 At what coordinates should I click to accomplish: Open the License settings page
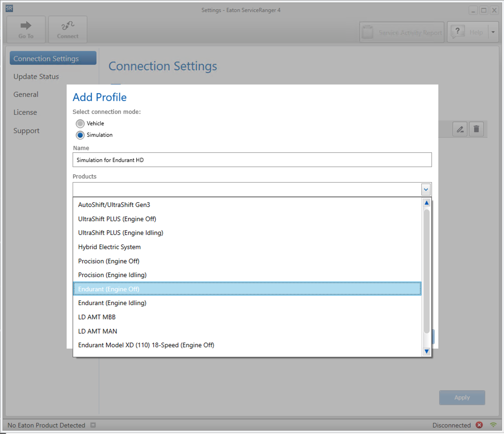tap(25, 112)
